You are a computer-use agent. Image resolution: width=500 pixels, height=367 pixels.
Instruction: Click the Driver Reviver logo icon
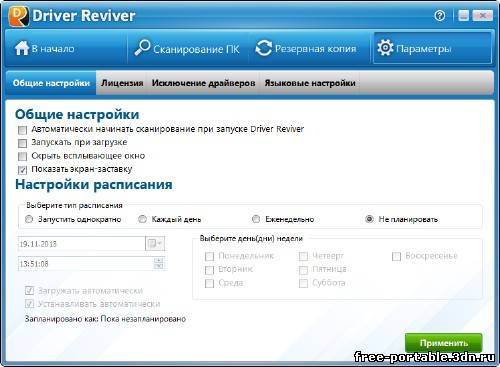(19, 16)
